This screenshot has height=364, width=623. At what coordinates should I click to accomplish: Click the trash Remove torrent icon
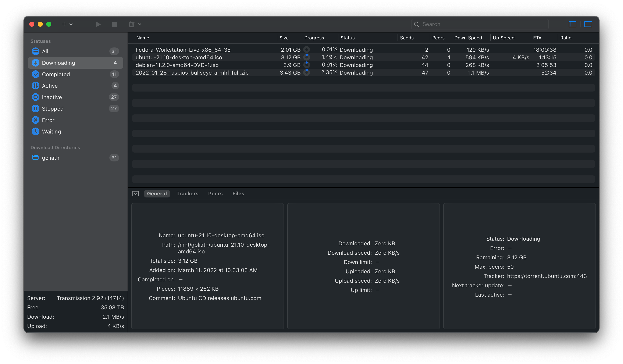pyautogui.click(x=132, y=24)
